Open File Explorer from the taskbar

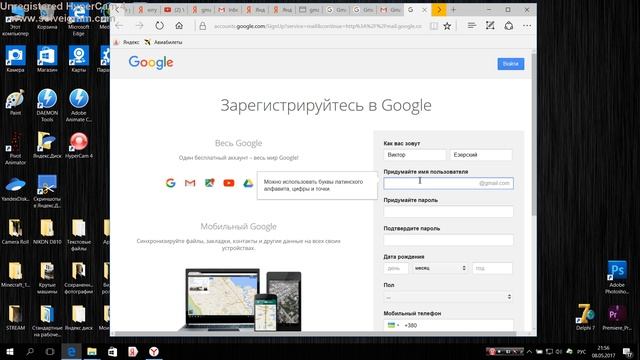tap(92, 351)
